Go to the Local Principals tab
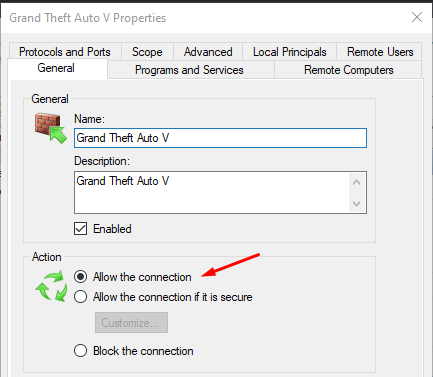 point(289,52)
